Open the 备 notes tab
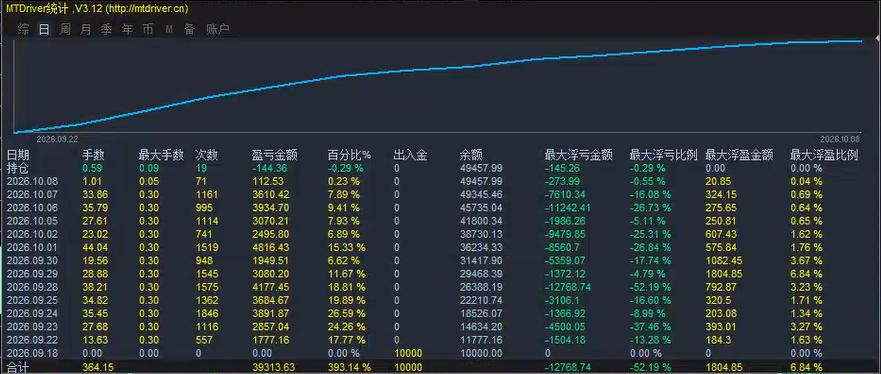The width and height of the screenshot is (881, 374). (x=189, y=30)
